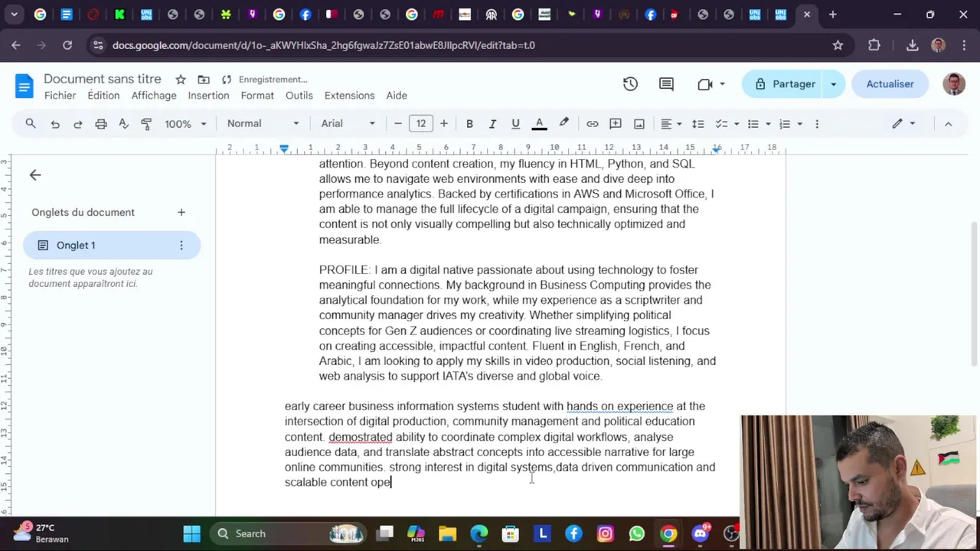Show more toolbar options

[817, 123]
